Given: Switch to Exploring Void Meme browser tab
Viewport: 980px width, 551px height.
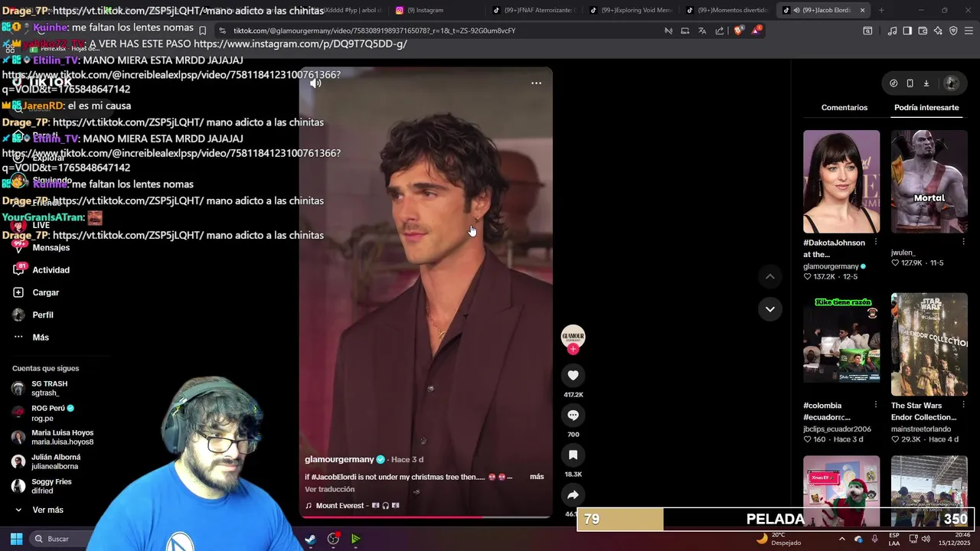Looking at the screenshot, I should click(630, 10).
